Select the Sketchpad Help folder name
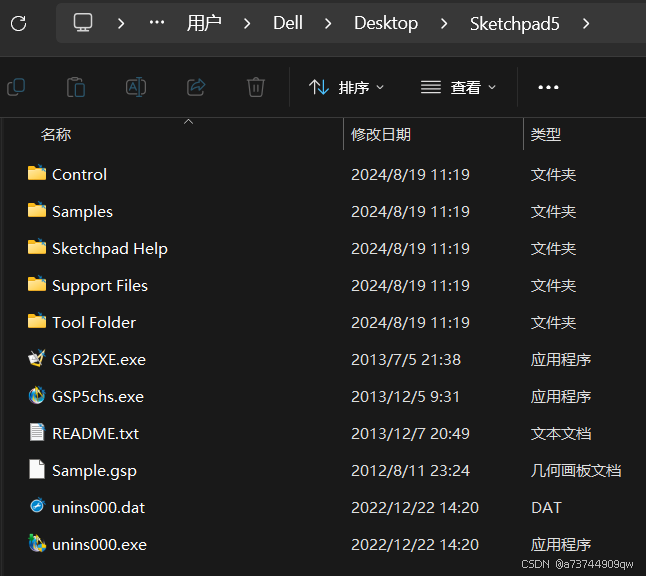 coord(110,249)
